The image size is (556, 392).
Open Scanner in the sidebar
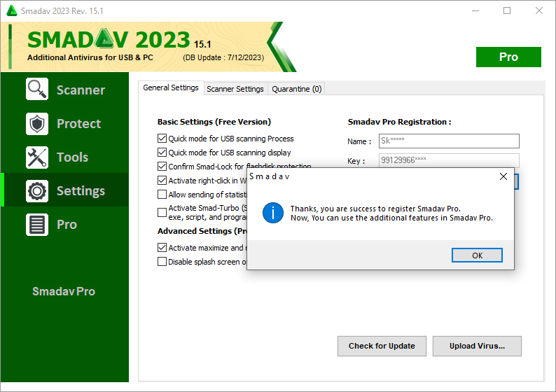point(81,90)
